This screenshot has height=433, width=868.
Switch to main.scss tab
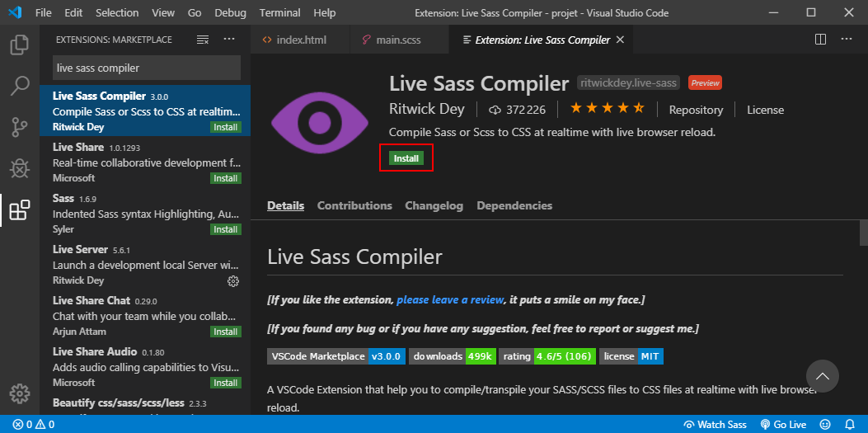399,40
